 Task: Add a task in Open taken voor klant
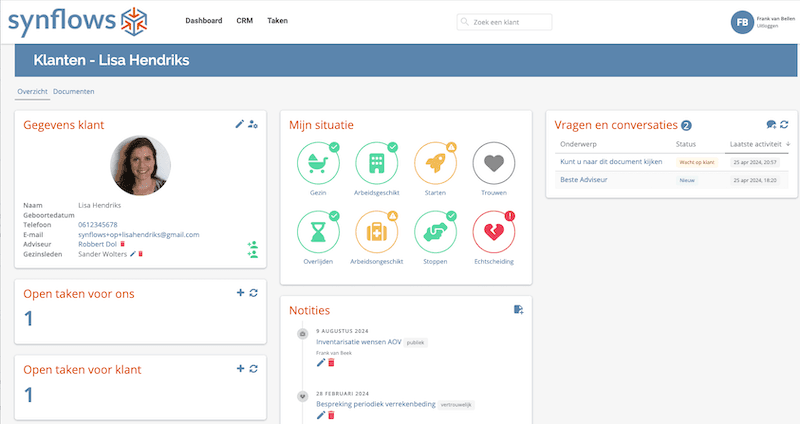240,368
